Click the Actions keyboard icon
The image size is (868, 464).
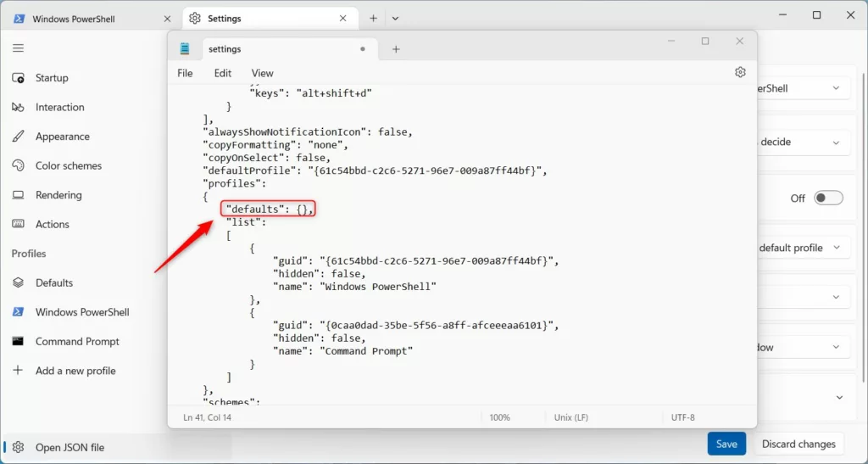point(19,224)
